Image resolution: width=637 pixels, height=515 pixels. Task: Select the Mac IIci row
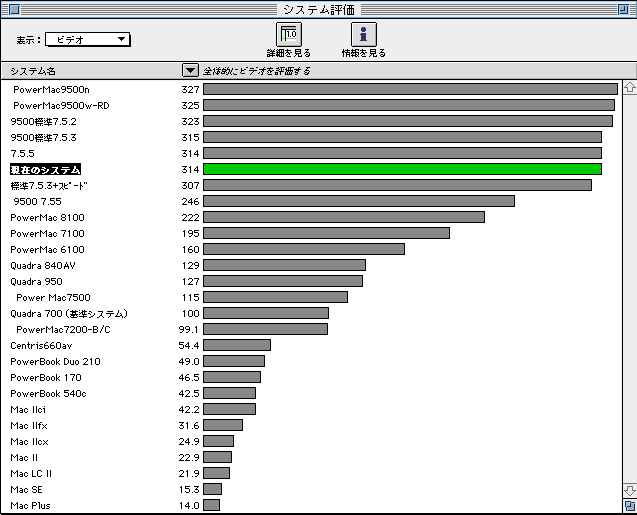tap(311, 409)
